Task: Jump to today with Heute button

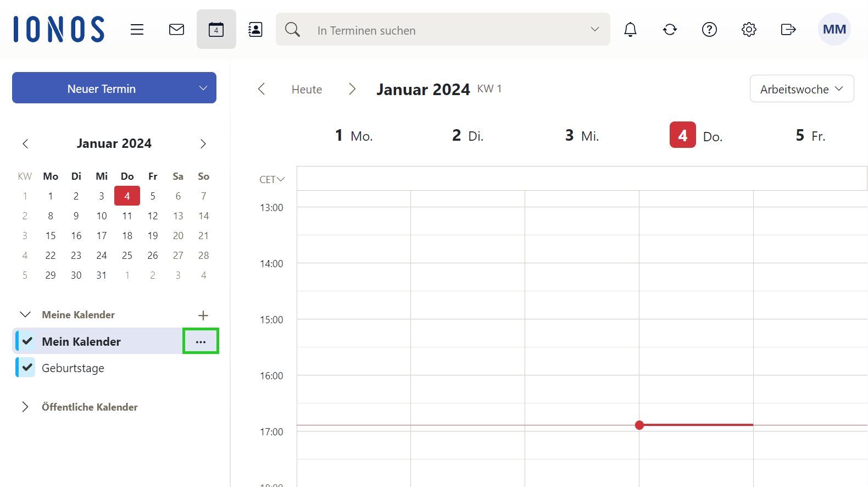Action: click(307, 90)
